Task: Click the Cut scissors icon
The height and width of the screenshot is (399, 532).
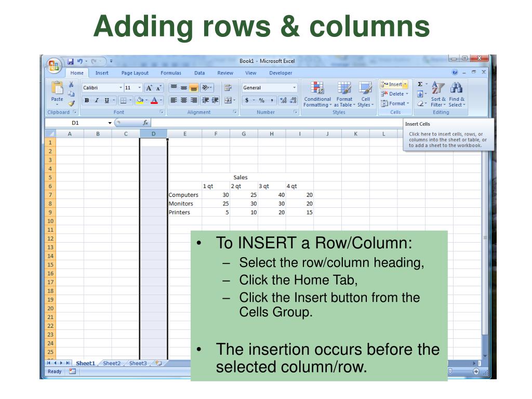Action: point(71,85)
